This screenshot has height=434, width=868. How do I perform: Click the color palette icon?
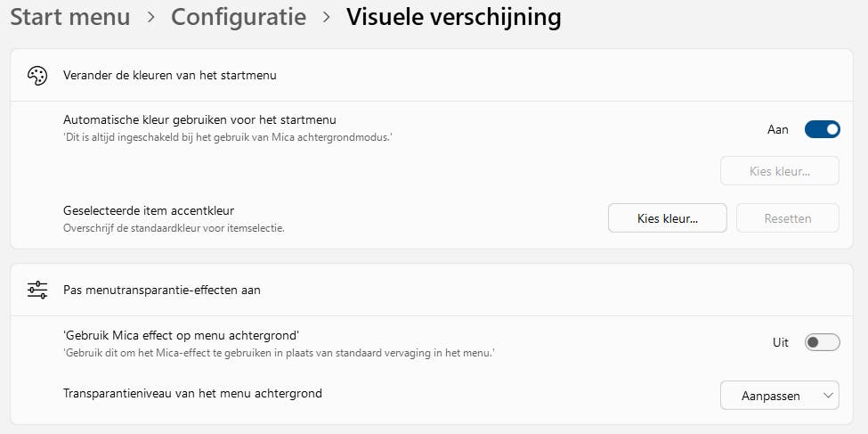tap(37, 76)
